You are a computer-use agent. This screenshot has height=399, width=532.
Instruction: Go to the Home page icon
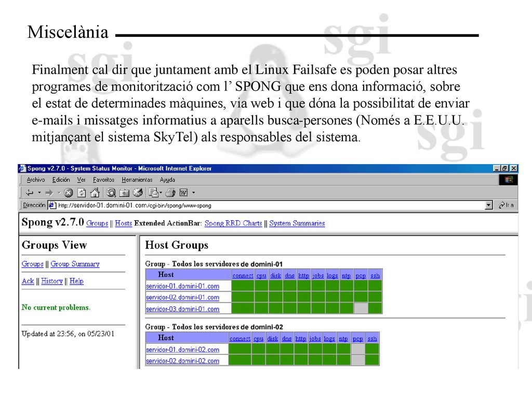pos(95,192)
